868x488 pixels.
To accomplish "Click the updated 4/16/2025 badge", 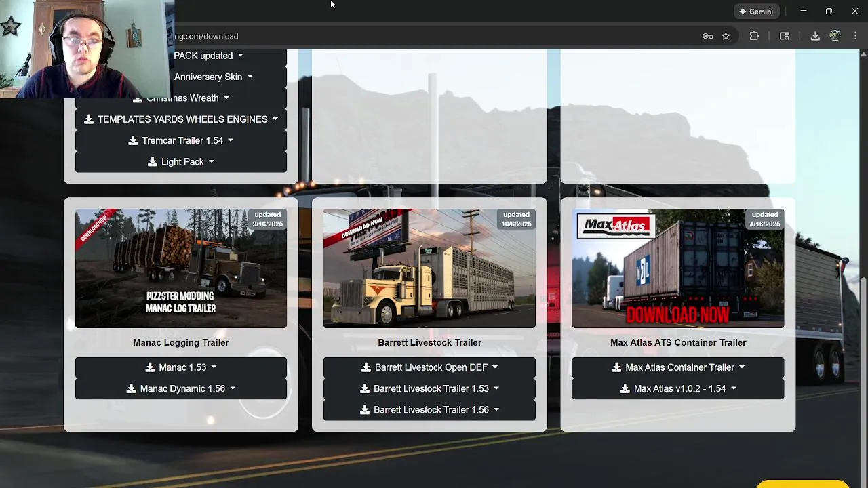I will (x=765, y=220).
